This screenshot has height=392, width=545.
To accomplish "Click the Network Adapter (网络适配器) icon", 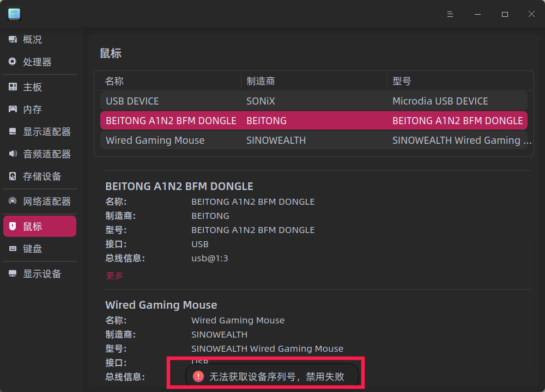I will pyautogui.click(x=13, y=201).
